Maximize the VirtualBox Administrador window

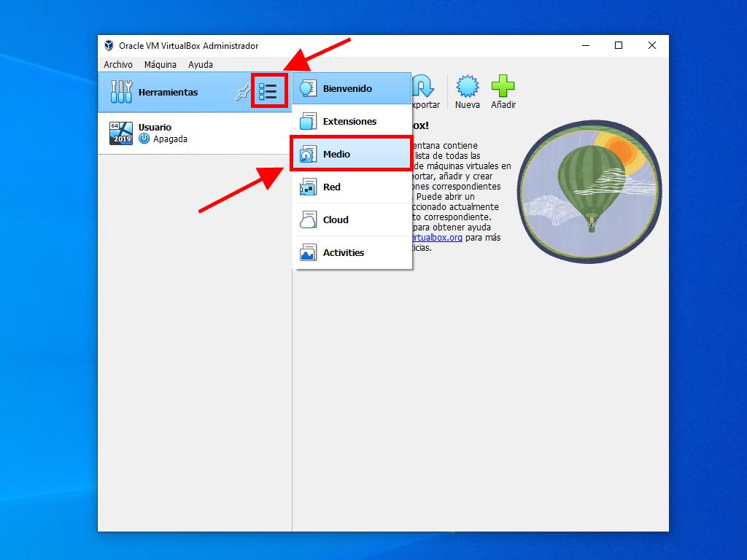[619, 45]
